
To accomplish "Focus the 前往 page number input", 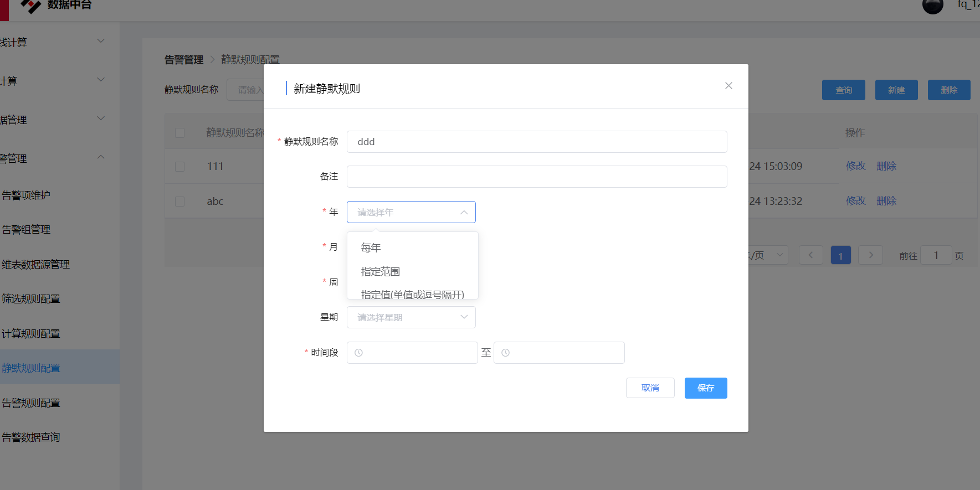I will click(936, 255).
